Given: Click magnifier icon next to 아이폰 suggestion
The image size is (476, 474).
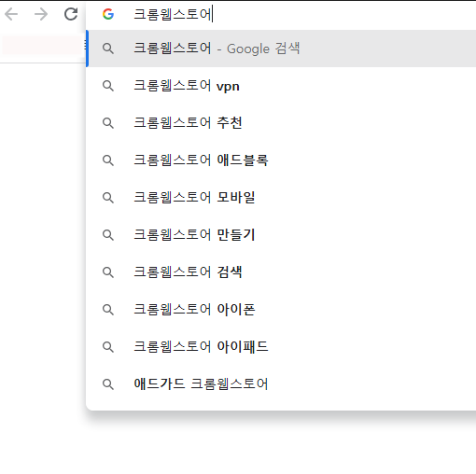Looking at the screenshot, I should click(108, 310).
